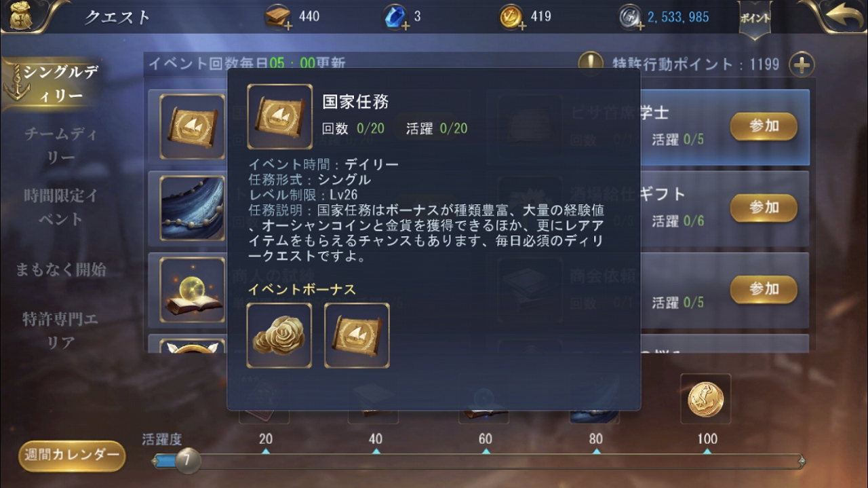Image resolution: width=868 pixels, height=488 pixels.
Task: Join the ピサ首席学士 quest with 参加
Action: pos(764,126)
